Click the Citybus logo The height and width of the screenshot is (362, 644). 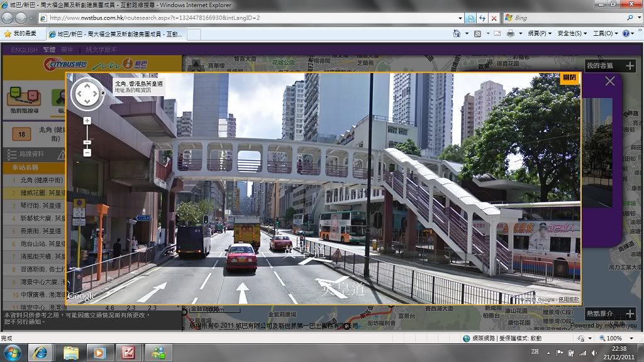tap(65, 64)
